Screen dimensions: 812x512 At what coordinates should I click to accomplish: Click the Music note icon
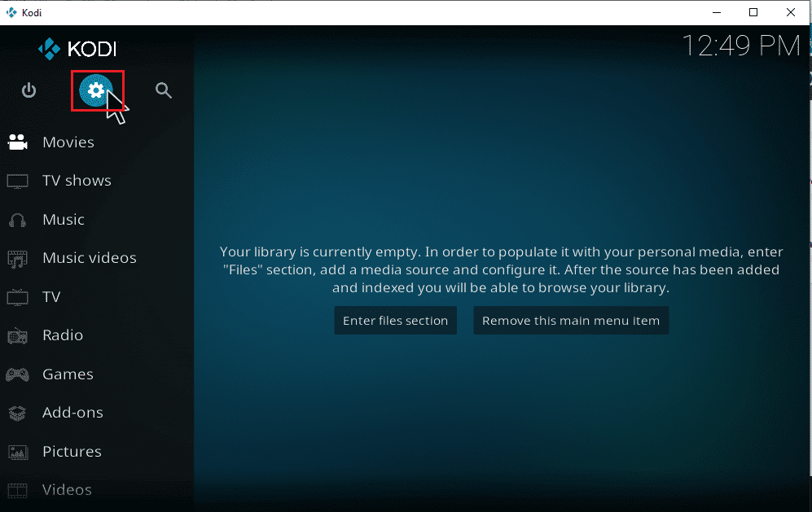tap(17, 219)
